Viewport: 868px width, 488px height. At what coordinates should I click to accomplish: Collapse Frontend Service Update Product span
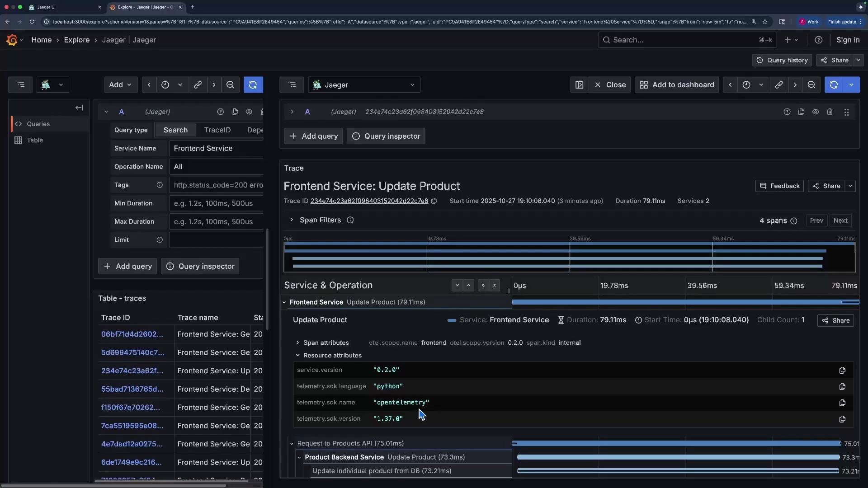[284, 302]
